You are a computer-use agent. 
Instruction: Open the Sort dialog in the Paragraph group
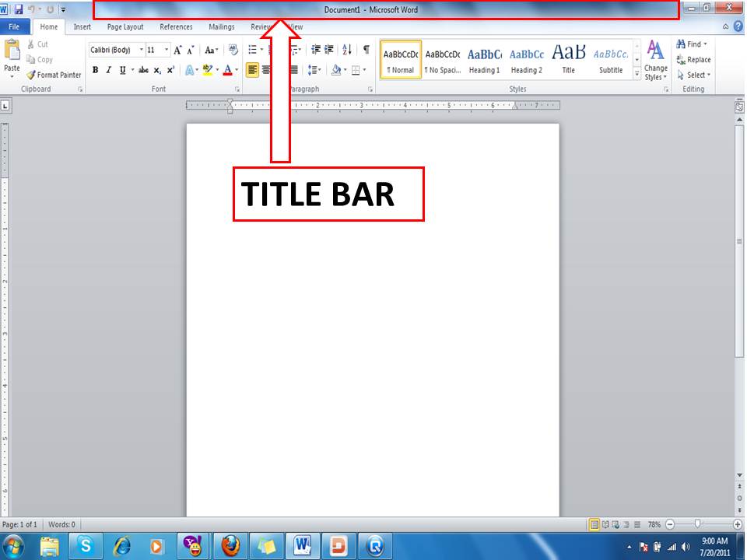tap(345, 49)
